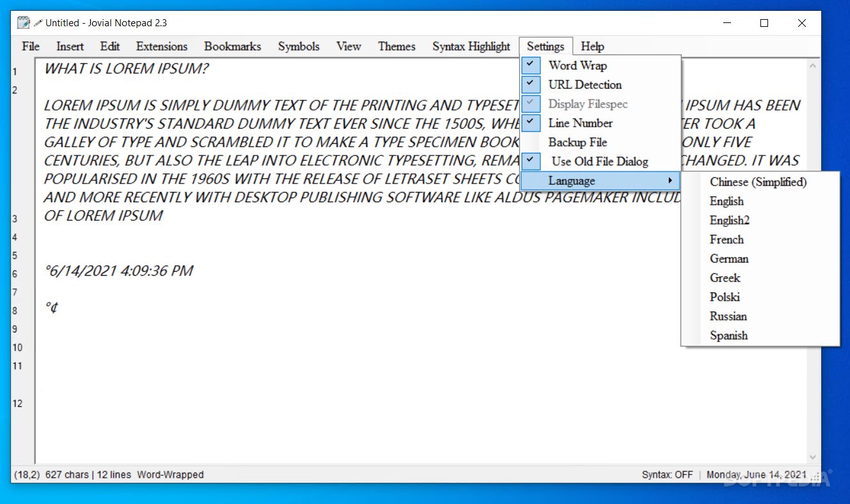Switch language to Spanish
850x504 pixels.
(760, 335)
